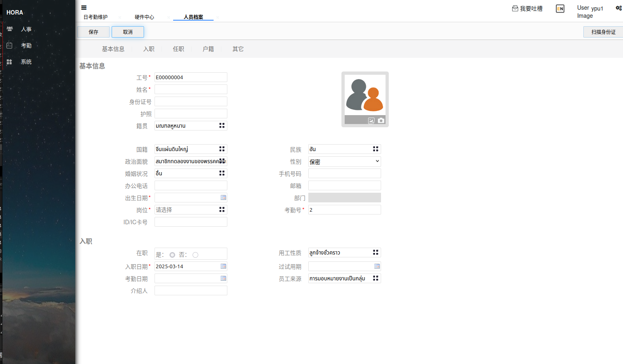Open the 过试用期 calendar picker
Viewport: 623px width, 364px height.
tap(377, 266)
